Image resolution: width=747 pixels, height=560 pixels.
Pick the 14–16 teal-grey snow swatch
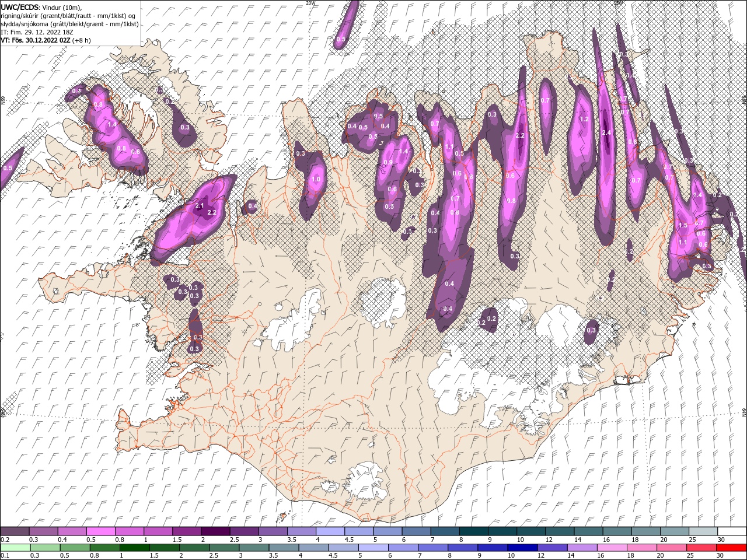[588, 531]
